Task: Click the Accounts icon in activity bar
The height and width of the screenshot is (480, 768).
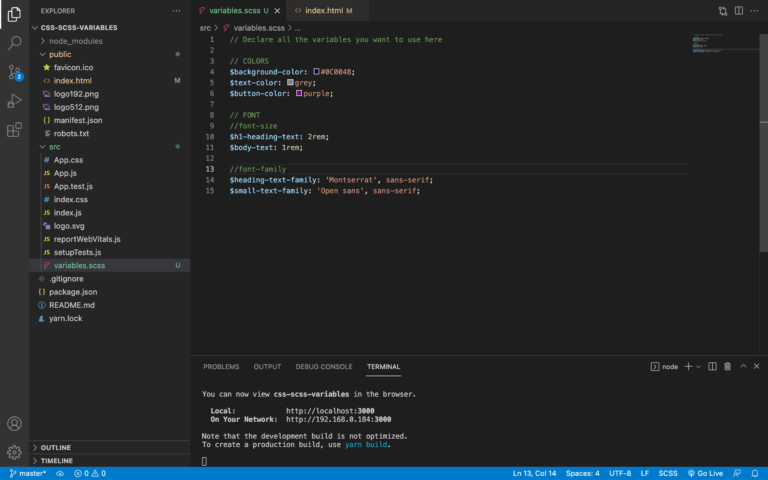Action: click(14, 424)
